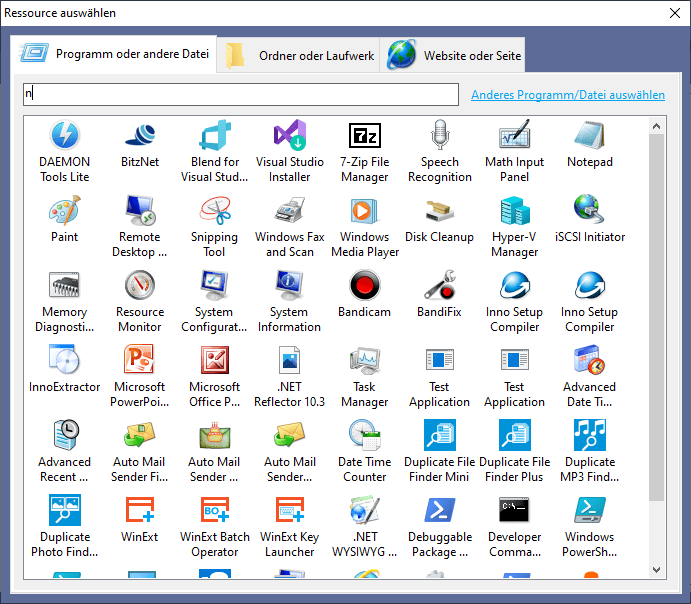Select Debuggable Package Manager icon

439,510
